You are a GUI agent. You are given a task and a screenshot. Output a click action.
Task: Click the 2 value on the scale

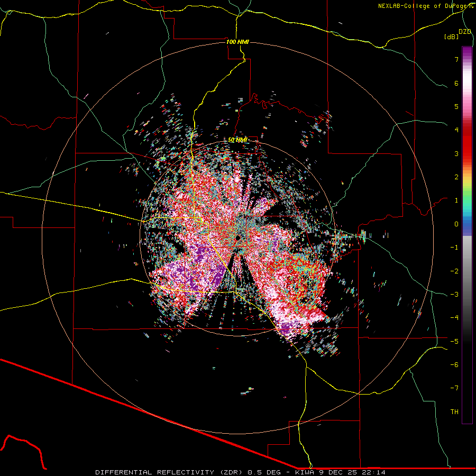[456, 177]
